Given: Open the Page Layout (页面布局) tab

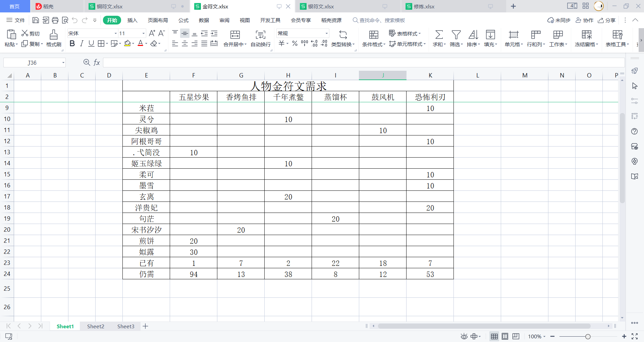Looking at the screenshot, I should [158, 20].
